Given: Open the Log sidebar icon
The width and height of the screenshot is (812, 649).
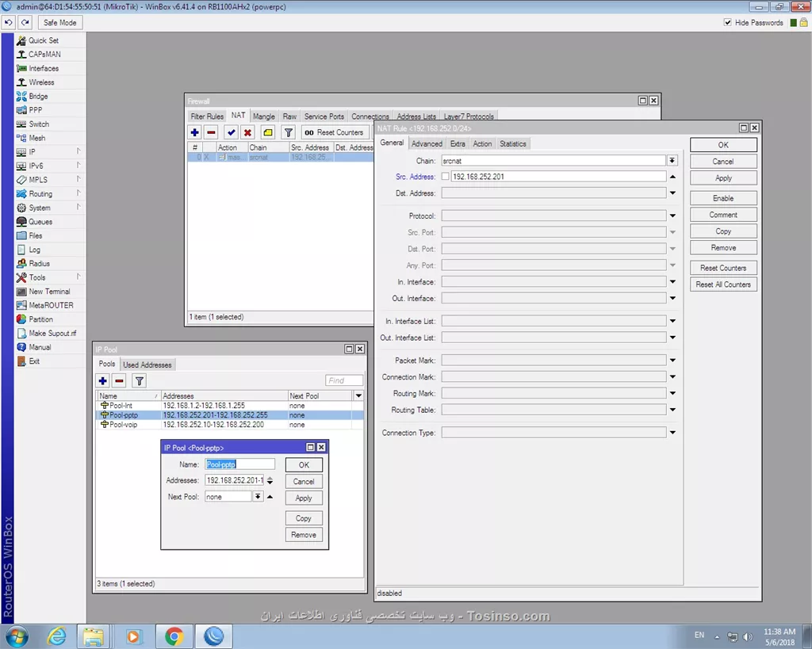Looking at the screenshot, I should tap(21, 250).
